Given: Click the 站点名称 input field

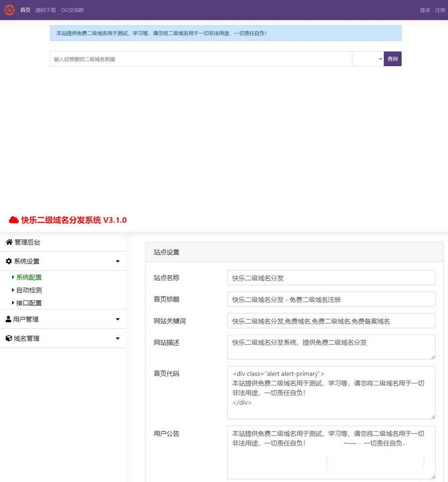Looking at the screenshot, I should [x=331, y=277].
